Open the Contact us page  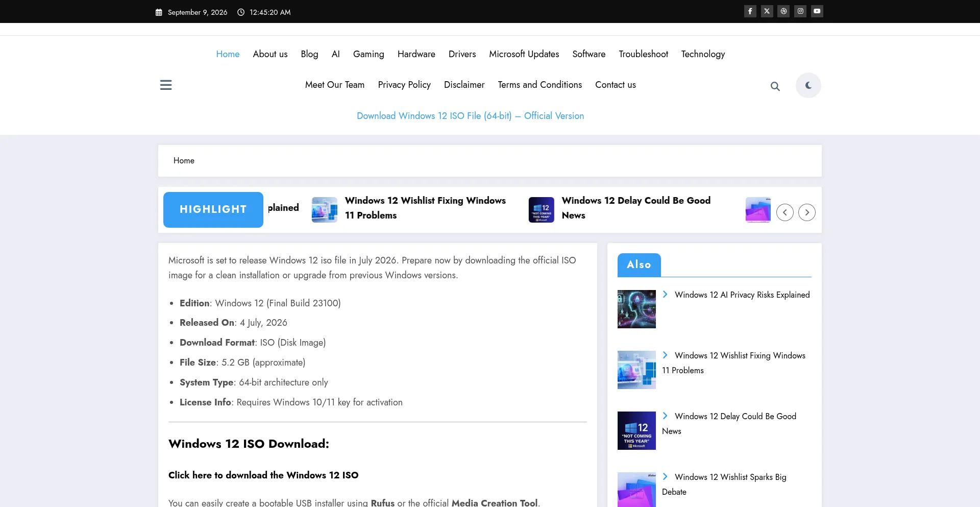click(x=615, y=85)
